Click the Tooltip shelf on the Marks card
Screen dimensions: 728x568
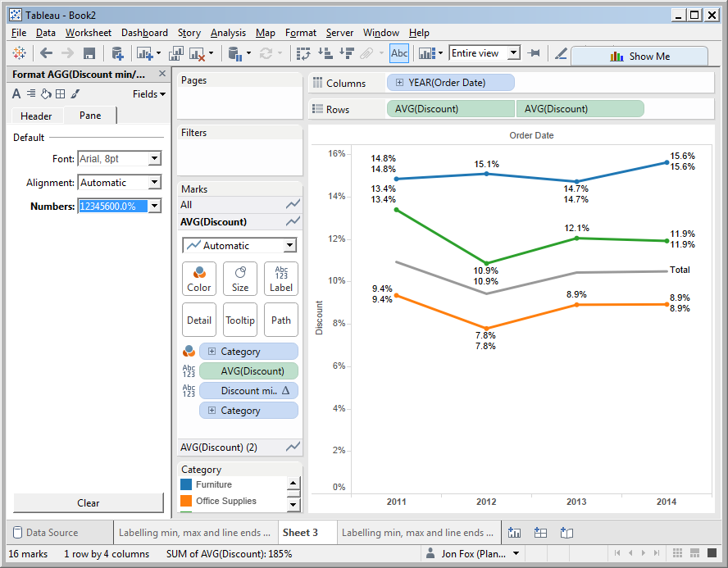point(239,320)
